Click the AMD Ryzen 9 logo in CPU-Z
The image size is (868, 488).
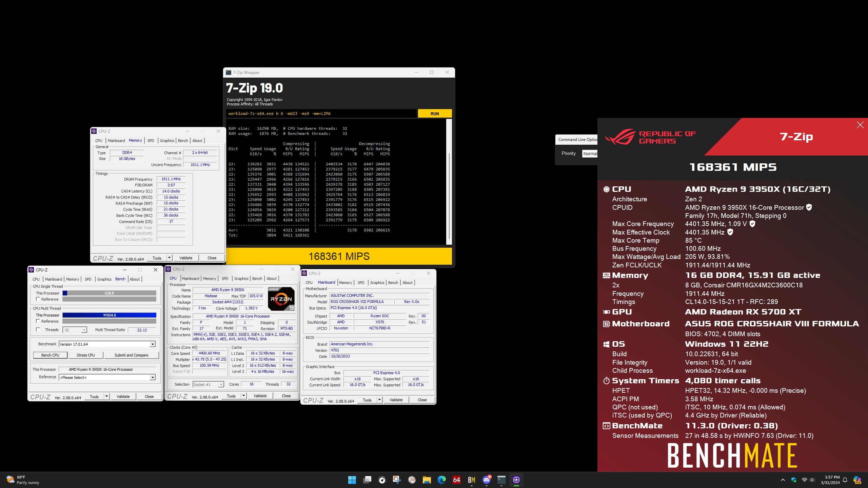(x=281, y=299)
